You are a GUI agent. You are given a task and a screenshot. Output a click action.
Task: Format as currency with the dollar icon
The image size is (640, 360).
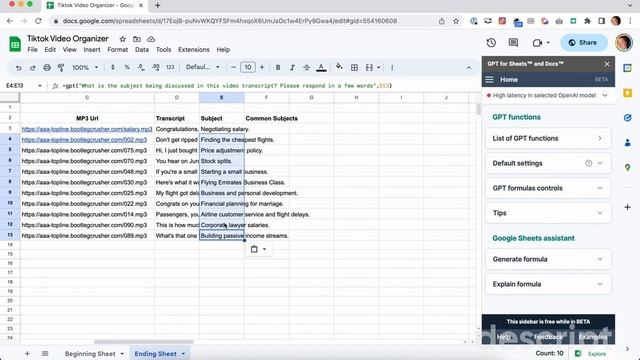tap(113, 67)
